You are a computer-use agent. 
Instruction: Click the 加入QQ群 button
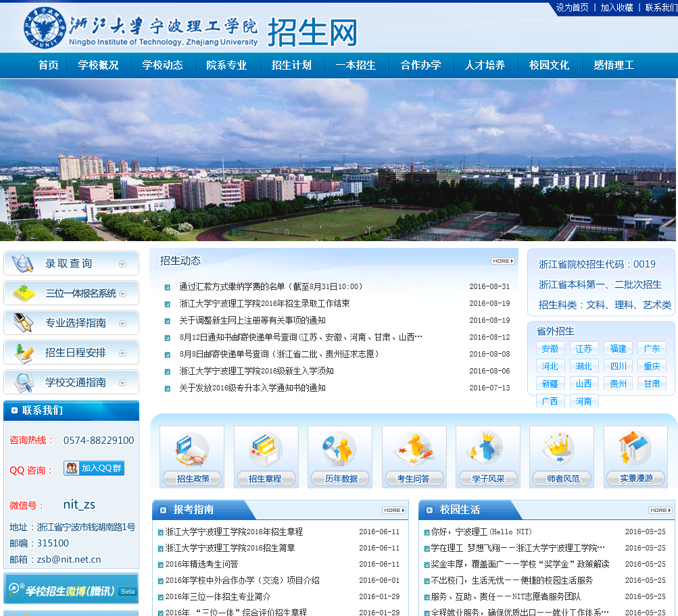coord(94,468)
